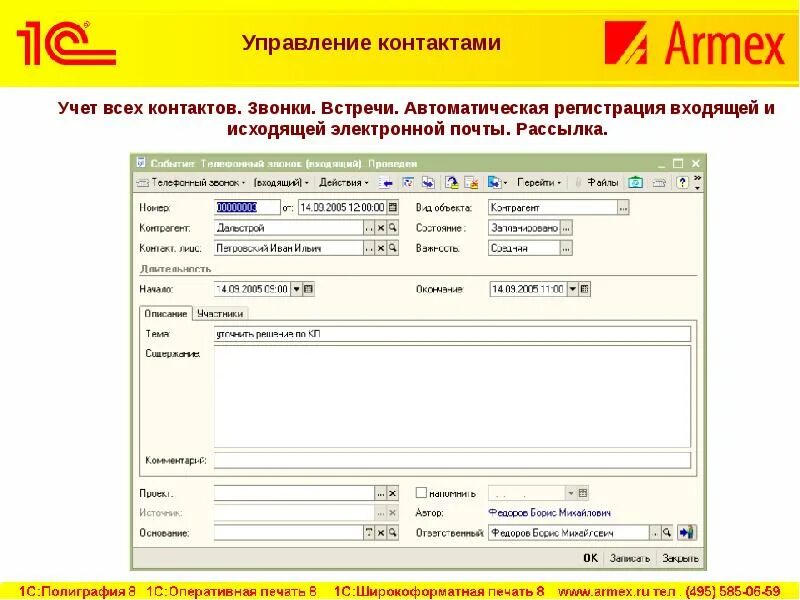Open the Действия menu
Viewport: 800px width, 600px height.
(343, 182)
